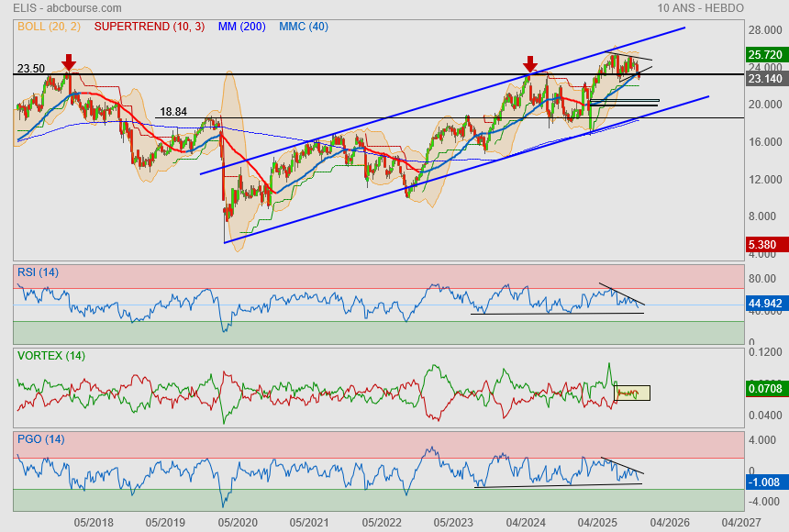Screen dimensions: 789x532
Task: Click the 04/2024 date axis label
Action: point(526,523)
